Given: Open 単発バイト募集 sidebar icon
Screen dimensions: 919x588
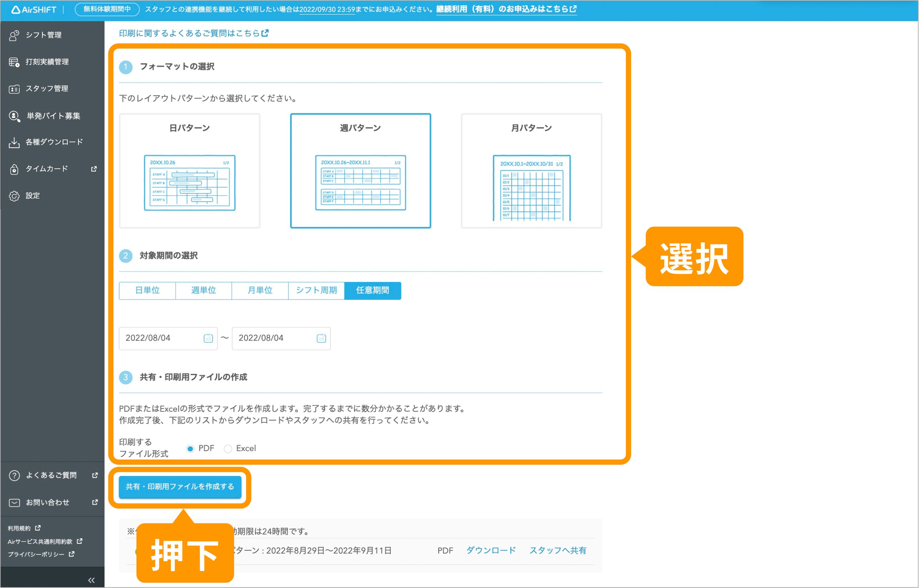Looking at the screenshot, I should tap(14, 116).
